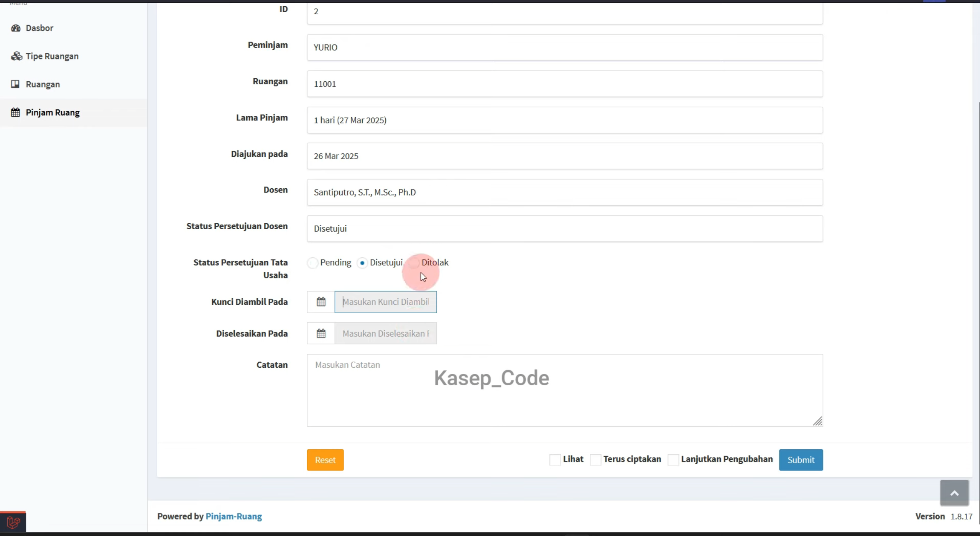Focus the Diselesaikan Pada date input

[x=385, y=333]
